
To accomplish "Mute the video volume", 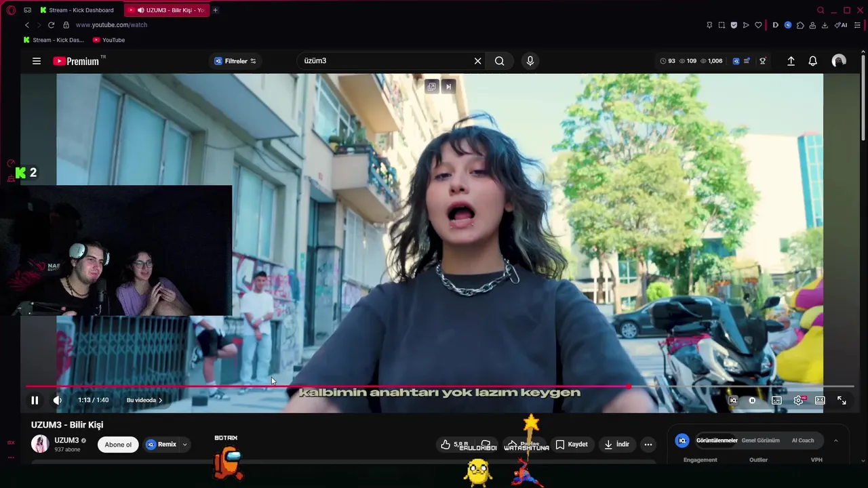I will (58, 401).
